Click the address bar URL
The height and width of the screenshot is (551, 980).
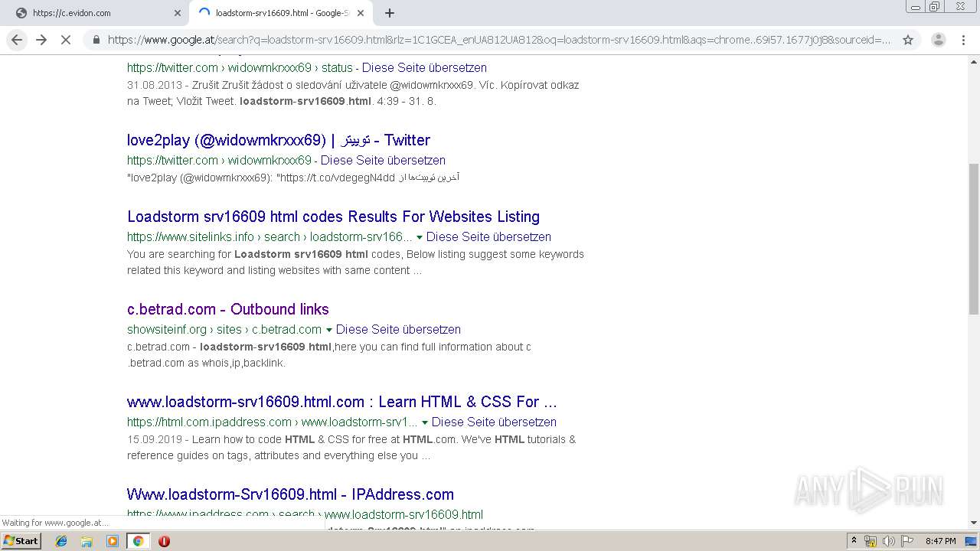coord(499,40)
